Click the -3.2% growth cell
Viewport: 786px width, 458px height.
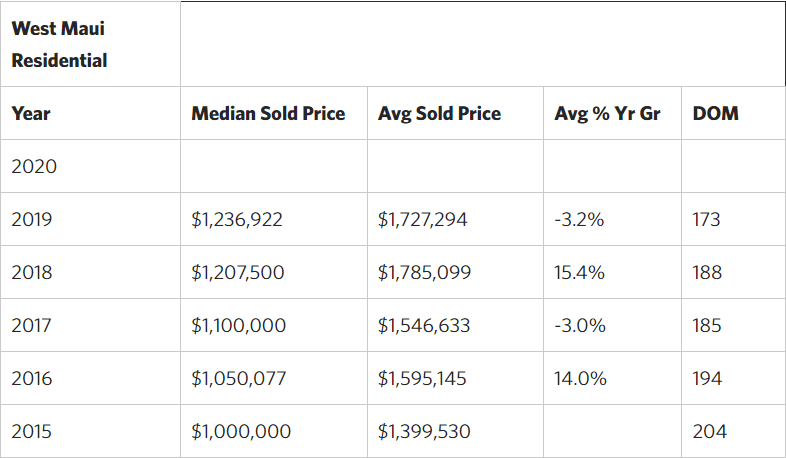pos(579,219)
